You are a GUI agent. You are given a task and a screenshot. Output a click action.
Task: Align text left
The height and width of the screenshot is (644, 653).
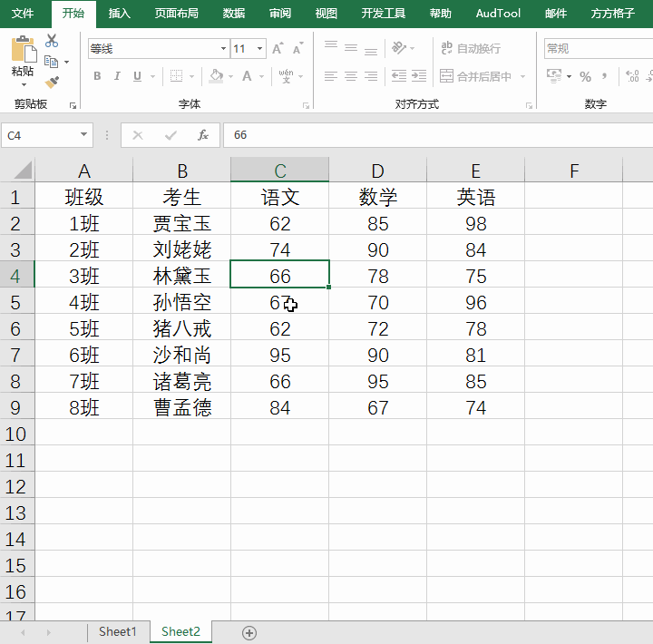331,76
